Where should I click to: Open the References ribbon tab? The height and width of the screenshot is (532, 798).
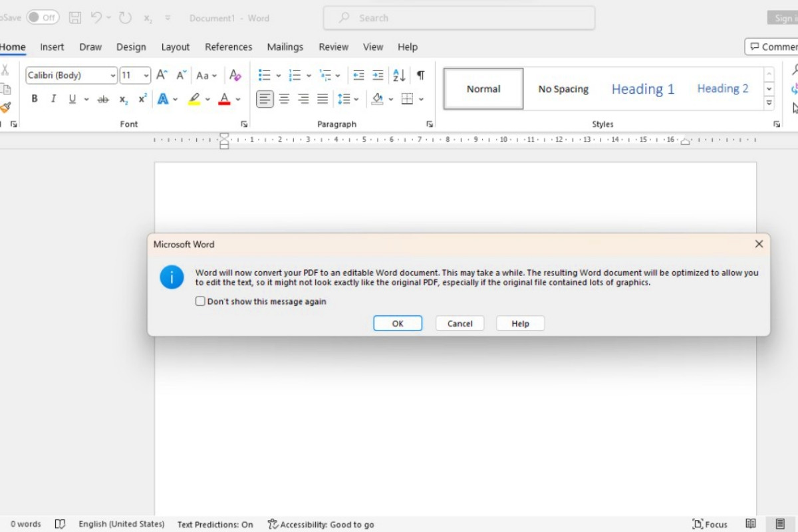pos(229,47)
